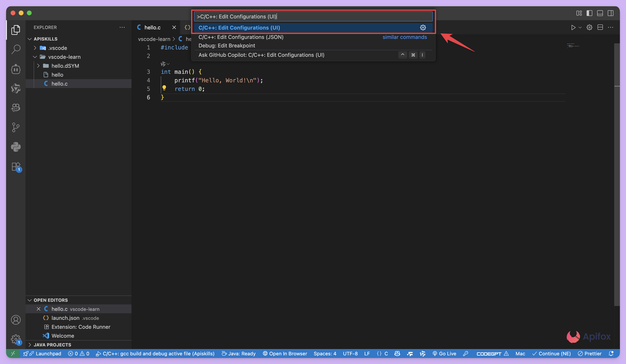Click the CODEGPT status bar item
This screenshot has width=626, height=364.
489,353
